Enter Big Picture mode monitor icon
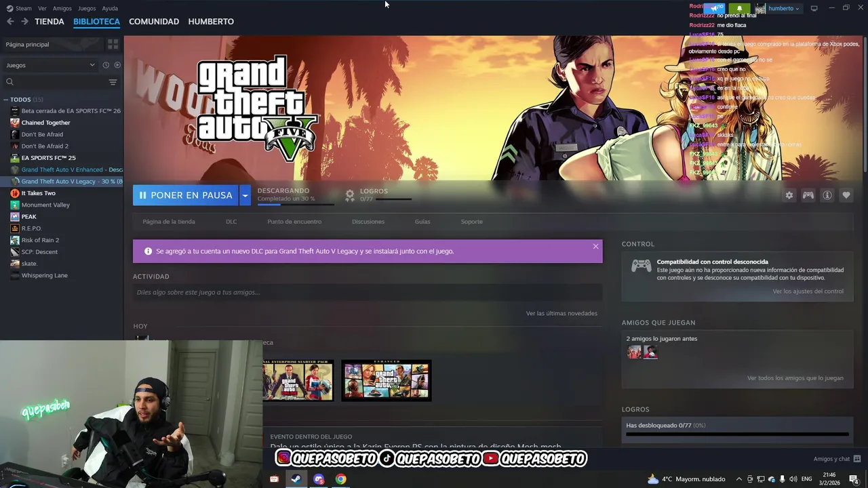The height and width of the screenshot is (488, 868). (814, 8)
